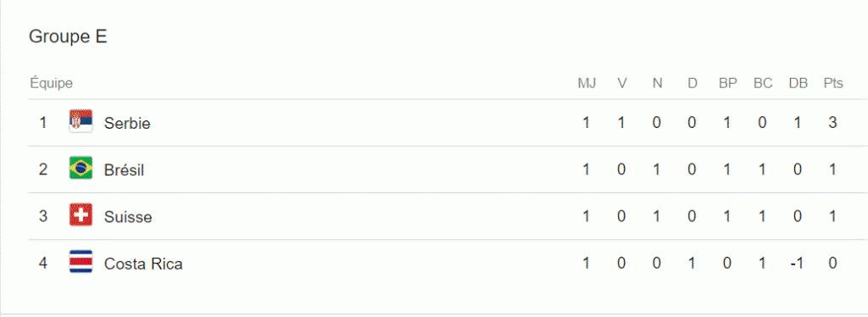Viewport: 868px width, 317px height.
Task: Click the Costa Rica flag icon
Action: (x=81, y=262)
